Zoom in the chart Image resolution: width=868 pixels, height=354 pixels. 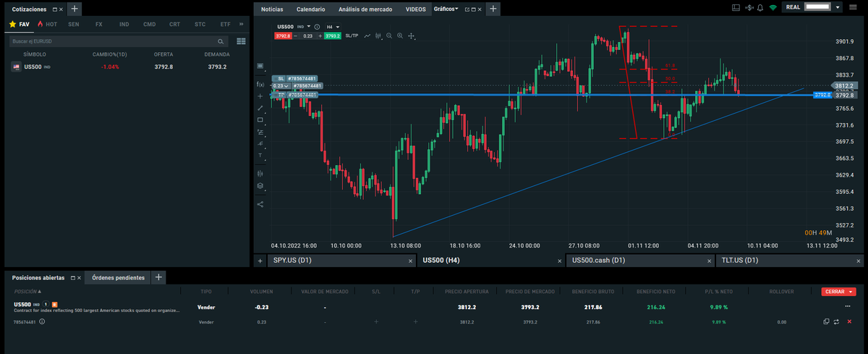[x=400, y=35]
